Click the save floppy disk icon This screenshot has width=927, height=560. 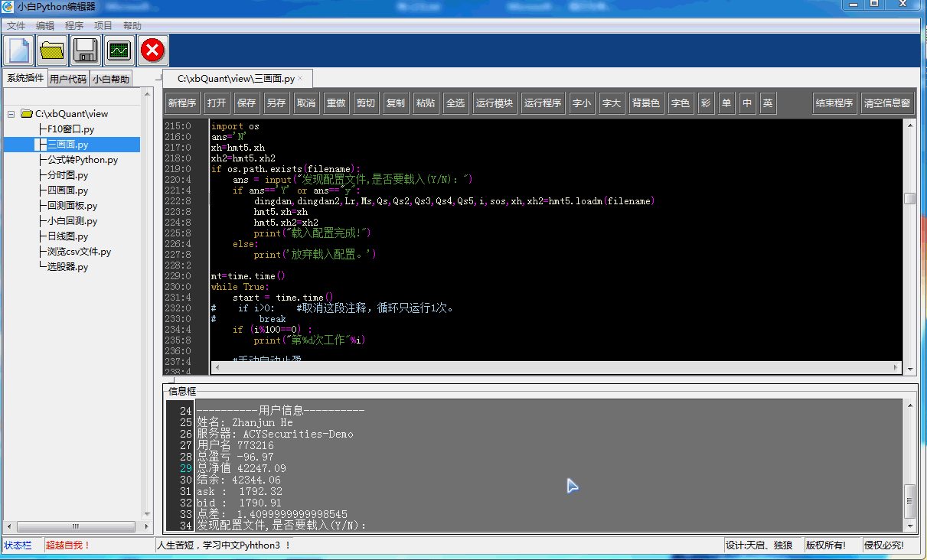[x=86, y=50]
